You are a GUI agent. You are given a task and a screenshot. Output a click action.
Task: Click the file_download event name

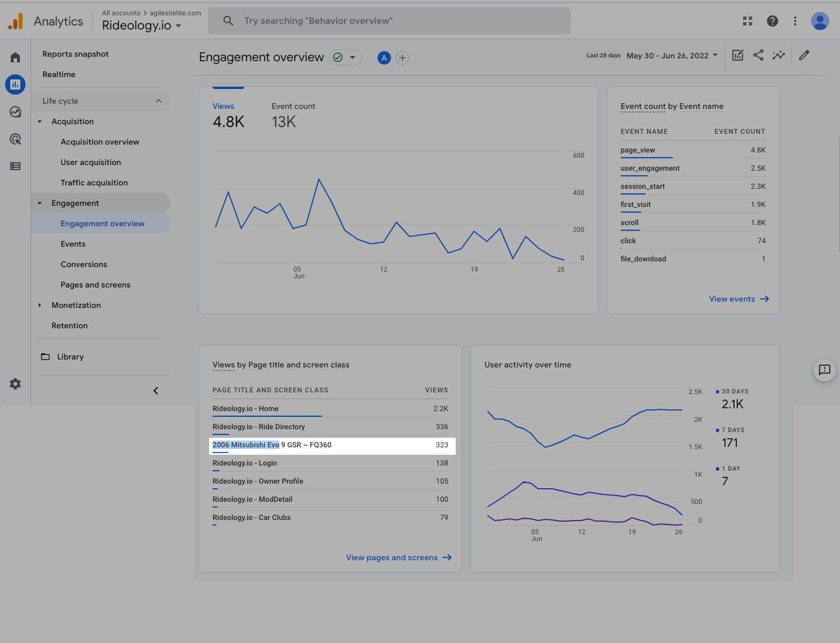pos(643,259)
